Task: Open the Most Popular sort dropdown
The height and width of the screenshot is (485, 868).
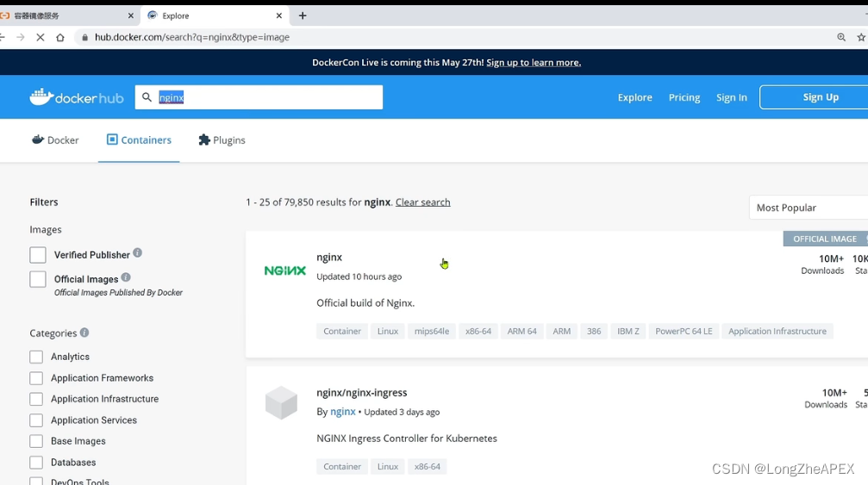Action: pos(809,208)
